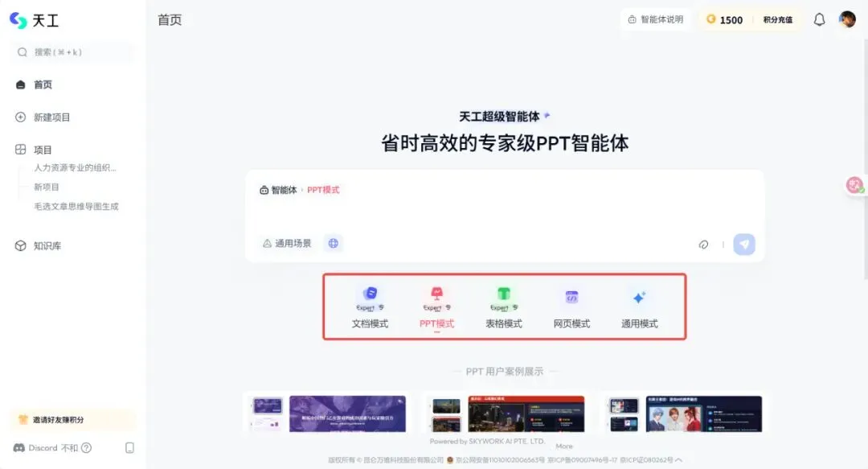Click the 首页 home icon
This screenshot has width=868, height=469.
[20, 84]
